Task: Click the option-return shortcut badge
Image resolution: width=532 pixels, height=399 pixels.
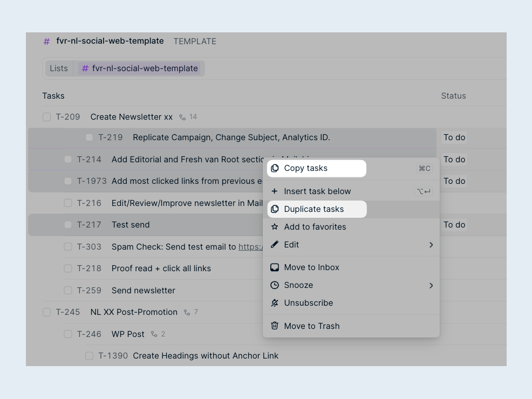Action: tap(423, 191)
